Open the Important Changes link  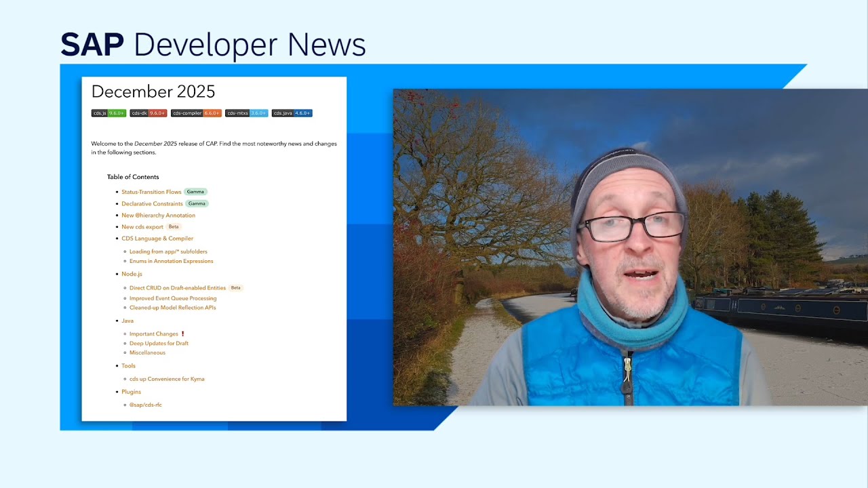[x=153, y=334]
